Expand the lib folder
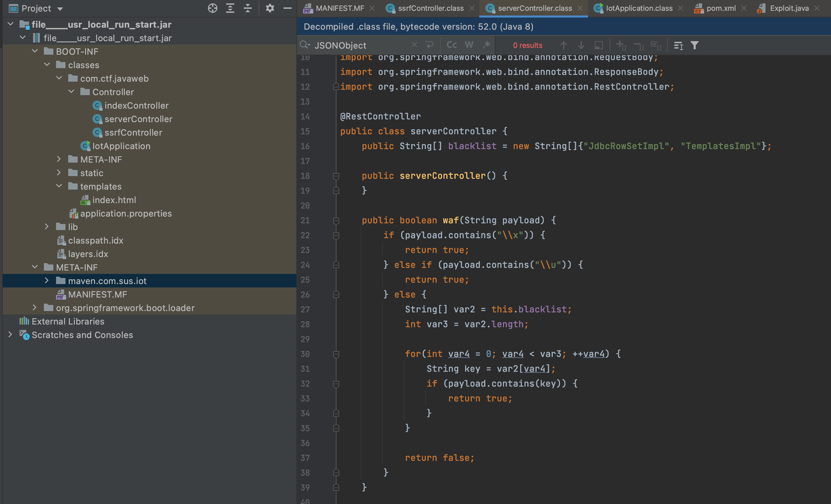 click(47, 226)
